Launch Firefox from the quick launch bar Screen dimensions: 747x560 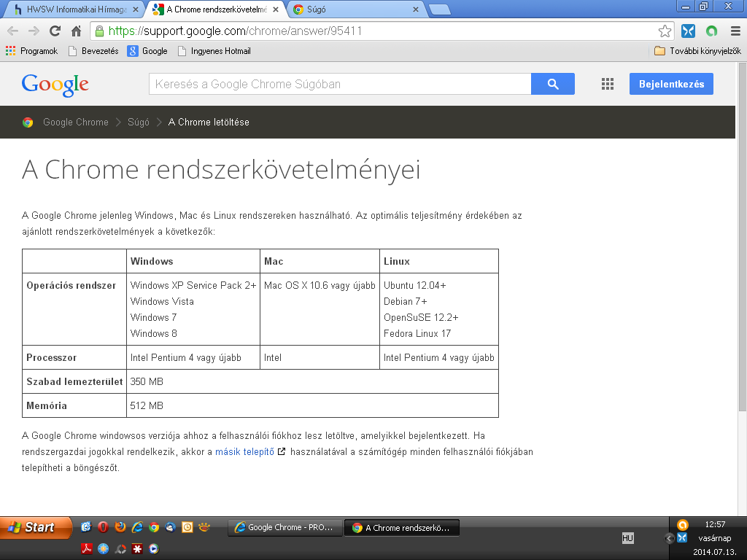point(120,526)
